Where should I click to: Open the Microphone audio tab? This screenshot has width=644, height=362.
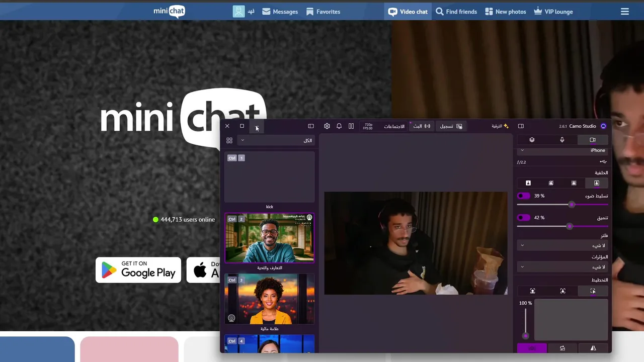562,140
